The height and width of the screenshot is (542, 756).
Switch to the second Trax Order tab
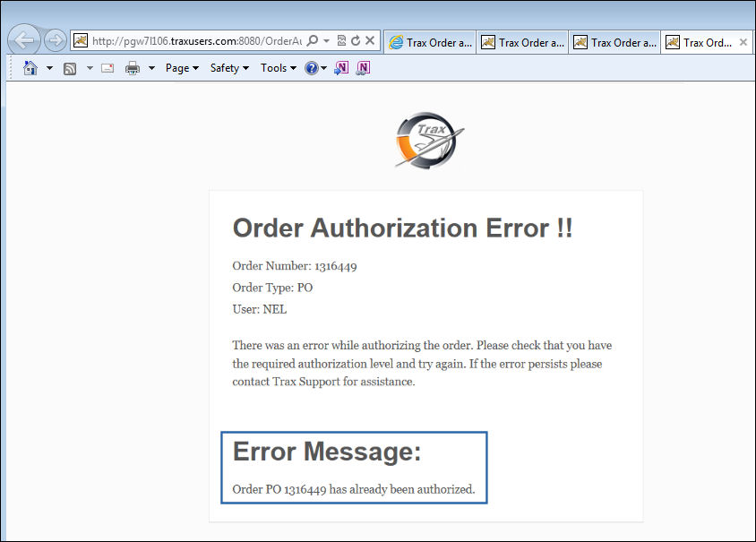[x=522, y=42]
